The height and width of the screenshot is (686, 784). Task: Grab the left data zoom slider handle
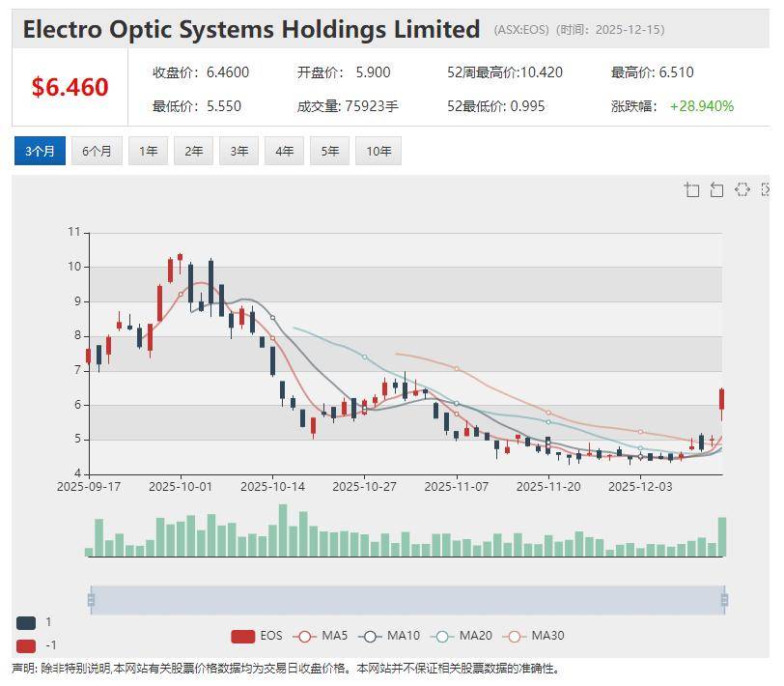pyautogui.click(x=91, y=599)
